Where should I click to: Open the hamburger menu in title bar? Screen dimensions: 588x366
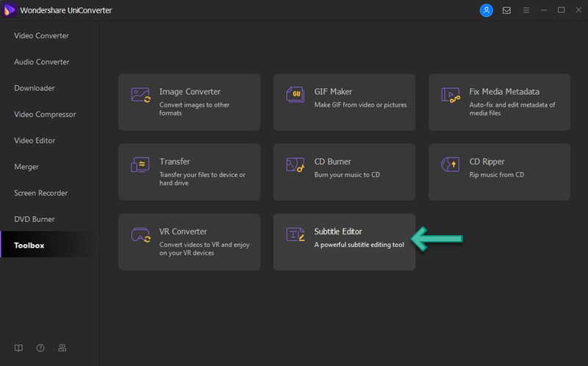click(526, 10)
